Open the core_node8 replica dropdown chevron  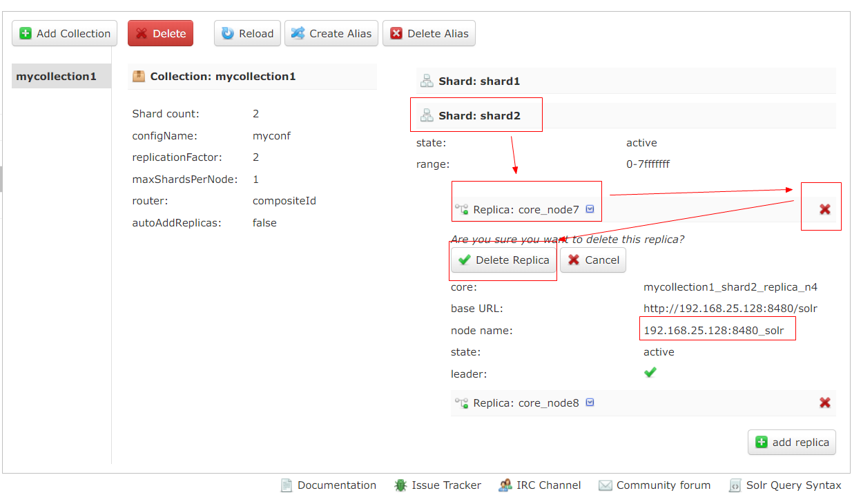(x=590, y=403)
